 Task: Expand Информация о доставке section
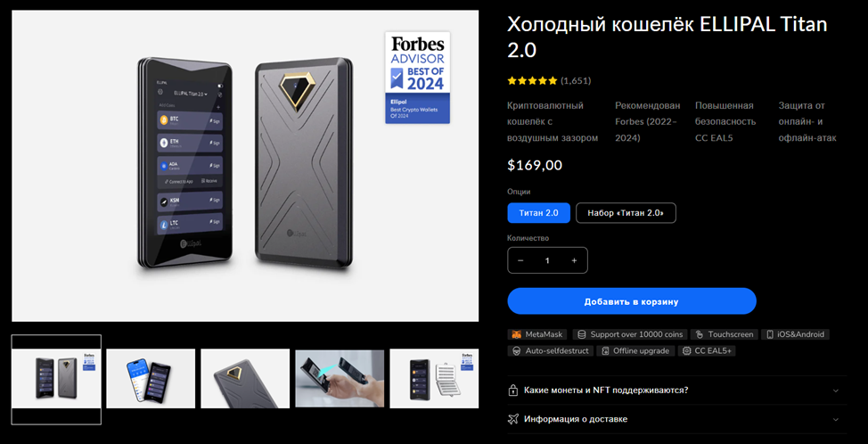click(677, 419)
